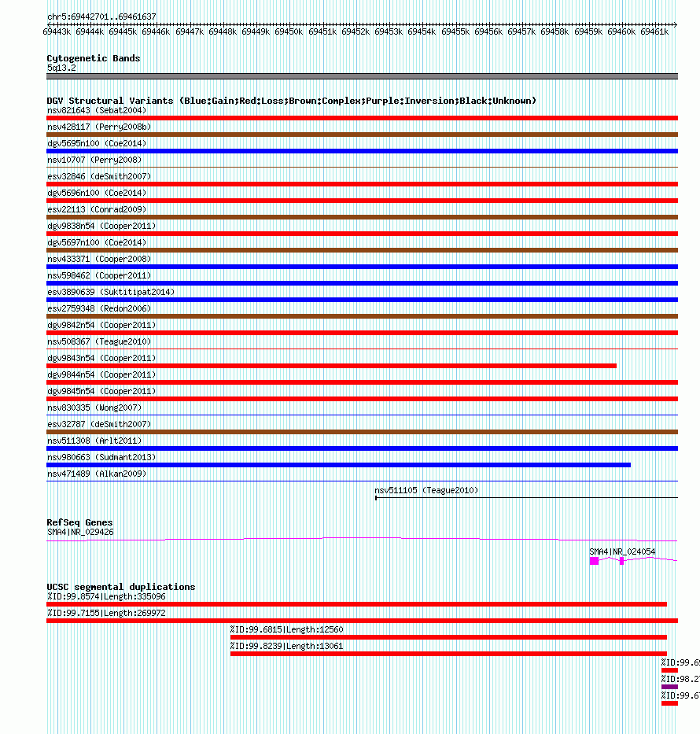This screenshot has width=700, height=734.
Task: Click the nsv980663 (Sudmant2013) label
Action: [101, 457]
